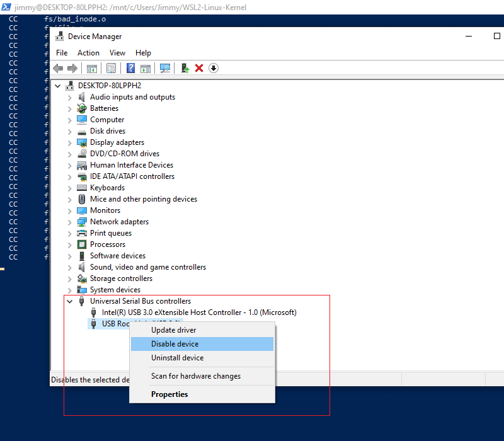Select Sound, video and game controllers
The image size is (504, 441).
[148, 267]
